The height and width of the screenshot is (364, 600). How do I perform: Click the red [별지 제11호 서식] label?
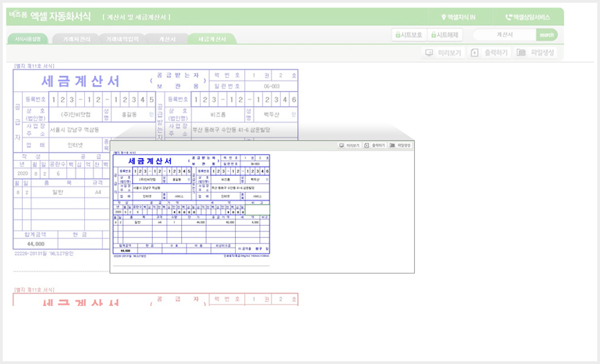[x=34, y=290]
